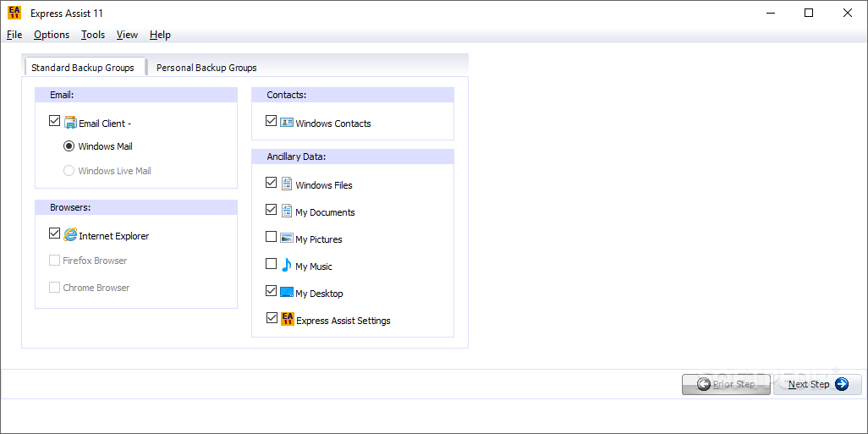
Task: Open the Options menu
Action: pyautogui.click(x=52, y=35)
